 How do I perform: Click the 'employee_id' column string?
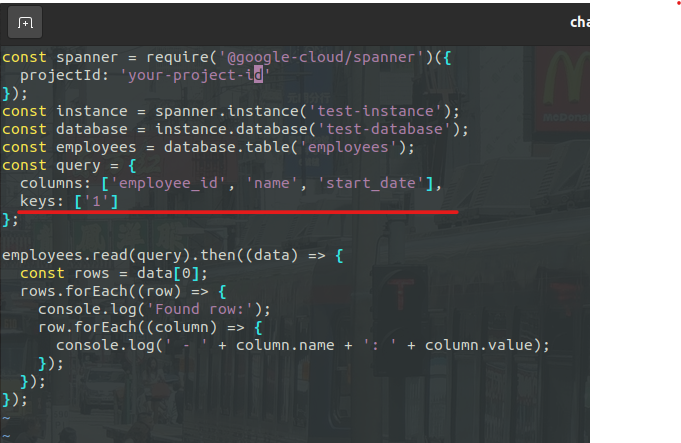168,183
